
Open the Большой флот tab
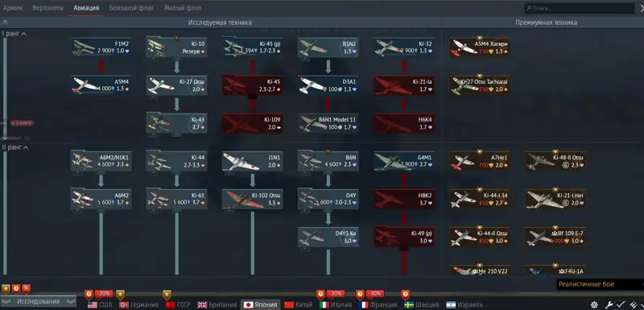click(x=131, y=8)
